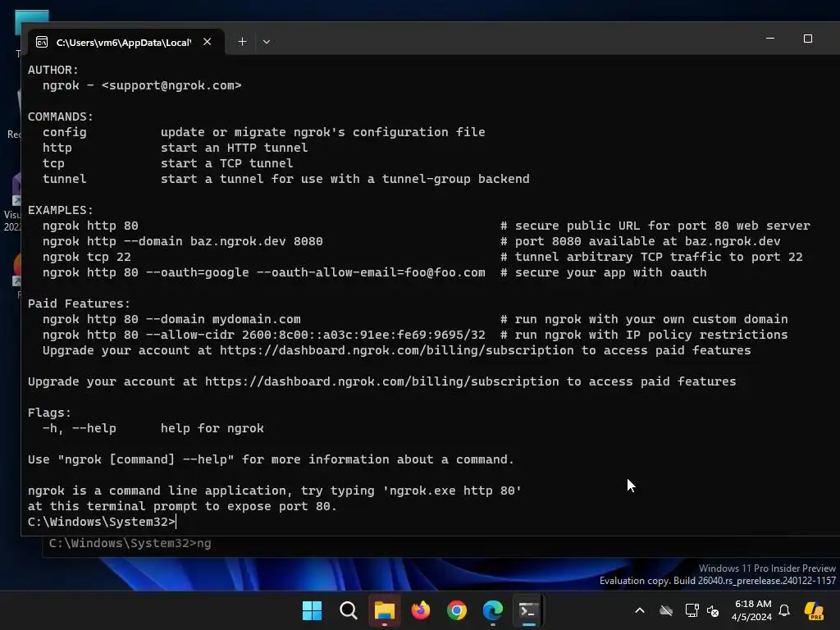Click 'ngrok http 80 --domain mydomain.com' text

(x=171, y=319)
